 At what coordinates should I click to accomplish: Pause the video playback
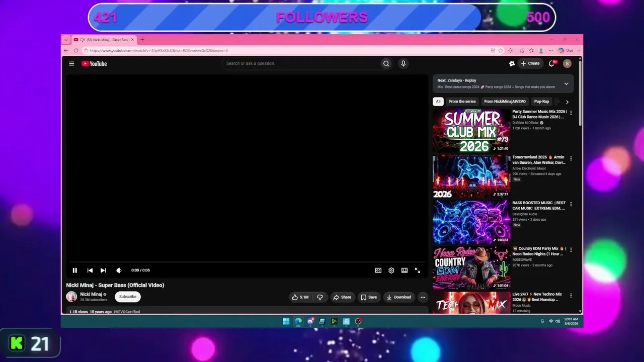point(75,270)
